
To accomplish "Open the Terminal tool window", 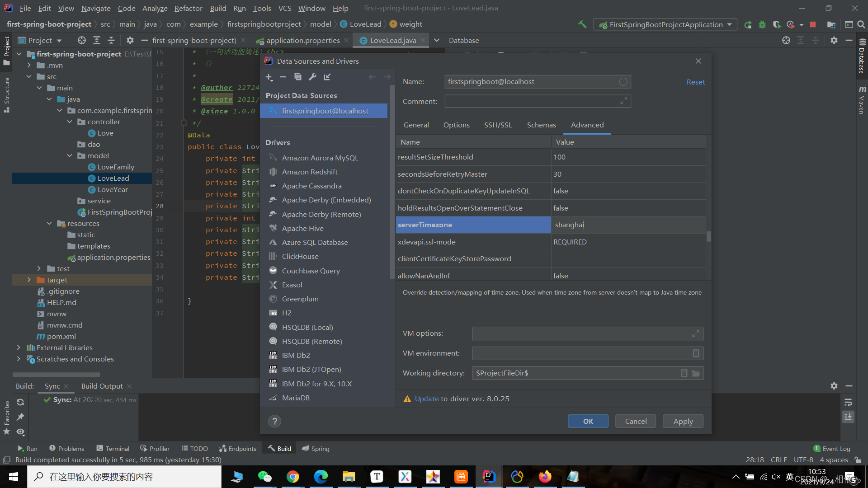I will 113,448.
